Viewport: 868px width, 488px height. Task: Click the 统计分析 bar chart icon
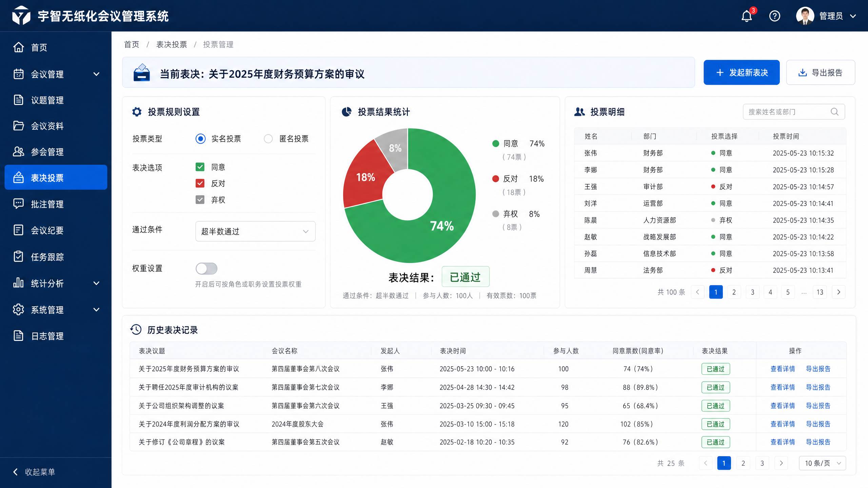coord(19,283)
